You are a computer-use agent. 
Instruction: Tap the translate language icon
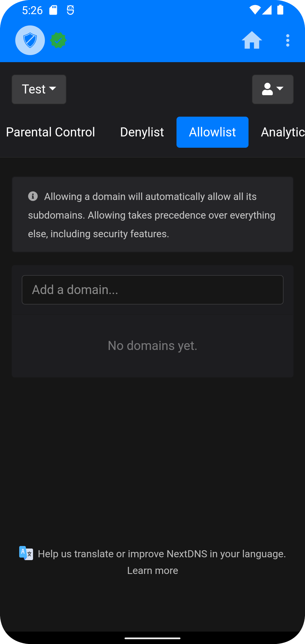coord(26,553)
